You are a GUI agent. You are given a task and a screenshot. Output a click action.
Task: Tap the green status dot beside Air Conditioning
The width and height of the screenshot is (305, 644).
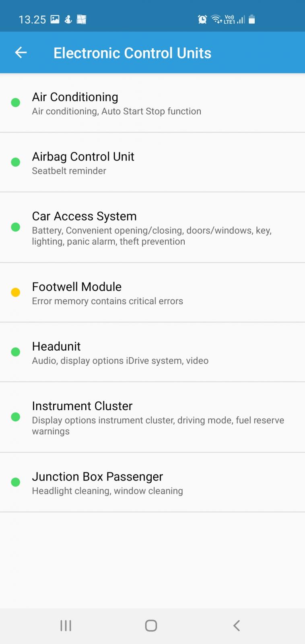click(16, 103)
